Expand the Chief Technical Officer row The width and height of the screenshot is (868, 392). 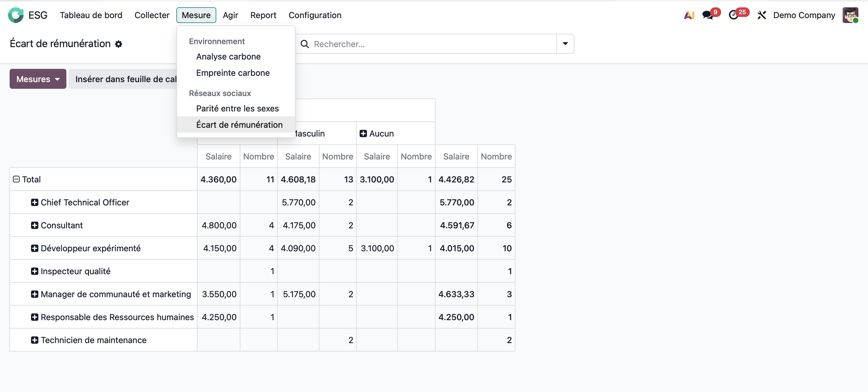(34, 202)
